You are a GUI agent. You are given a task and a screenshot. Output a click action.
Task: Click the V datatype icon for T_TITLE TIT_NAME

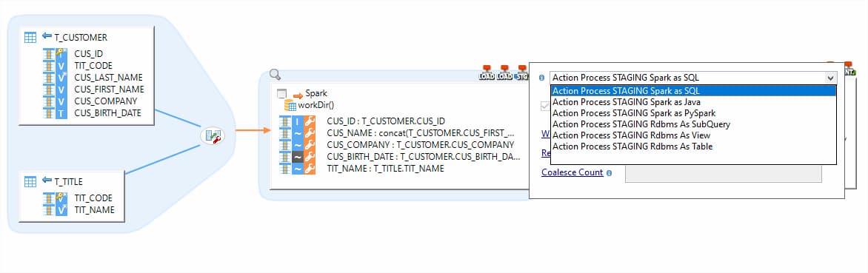pyautogui.click(x=61, y=210)
